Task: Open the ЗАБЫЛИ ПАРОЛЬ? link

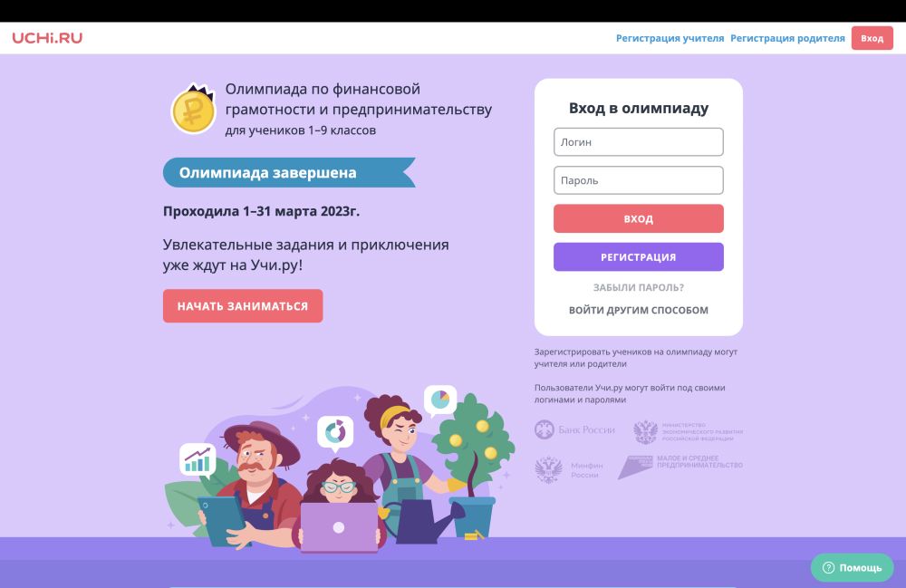Action: pos(639,287)
